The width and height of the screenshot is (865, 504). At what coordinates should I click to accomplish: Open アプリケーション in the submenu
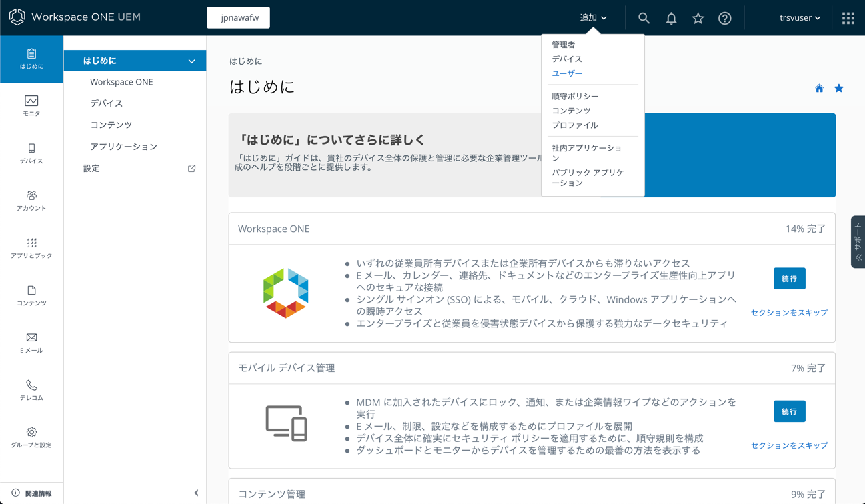click(124, 147)
